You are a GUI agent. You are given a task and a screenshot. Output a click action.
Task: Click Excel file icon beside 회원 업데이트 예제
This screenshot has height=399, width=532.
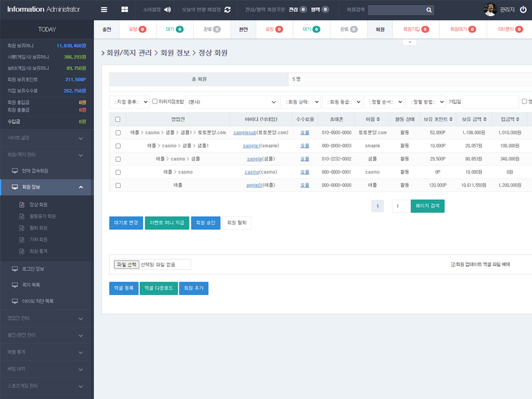453,264
